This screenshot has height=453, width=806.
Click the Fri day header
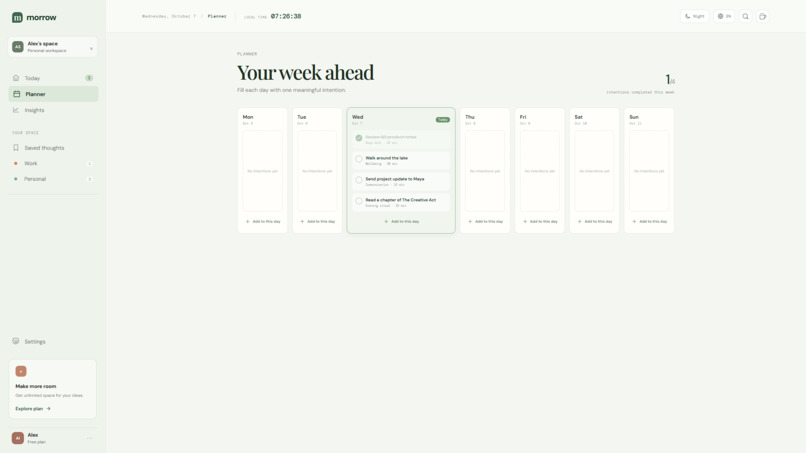pos(523,119)
